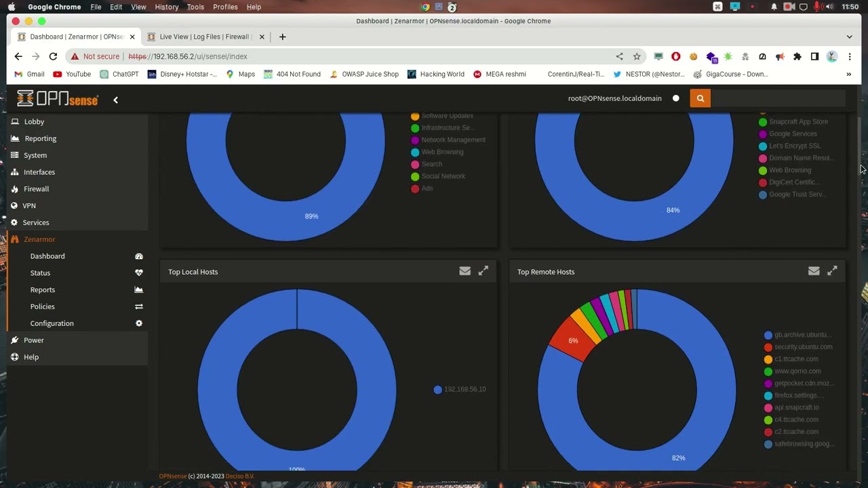Toggle Social Network legend entry

click(x=438, y=176)
